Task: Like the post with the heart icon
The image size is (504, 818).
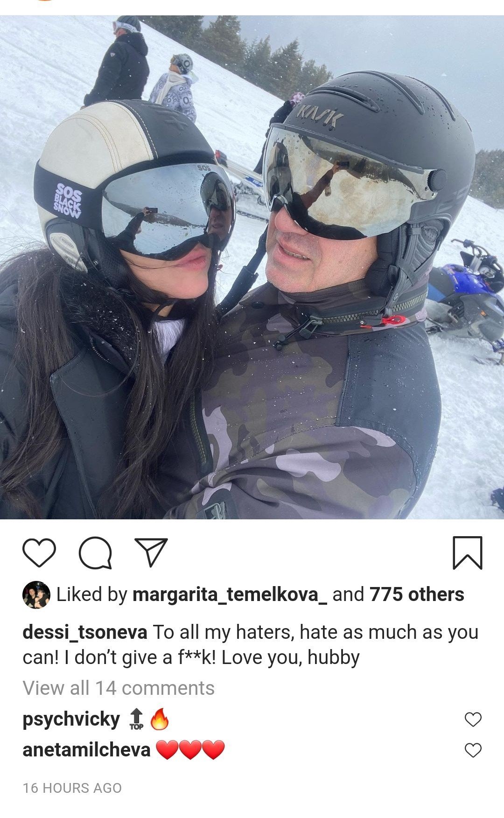Action: coord(39,553)
